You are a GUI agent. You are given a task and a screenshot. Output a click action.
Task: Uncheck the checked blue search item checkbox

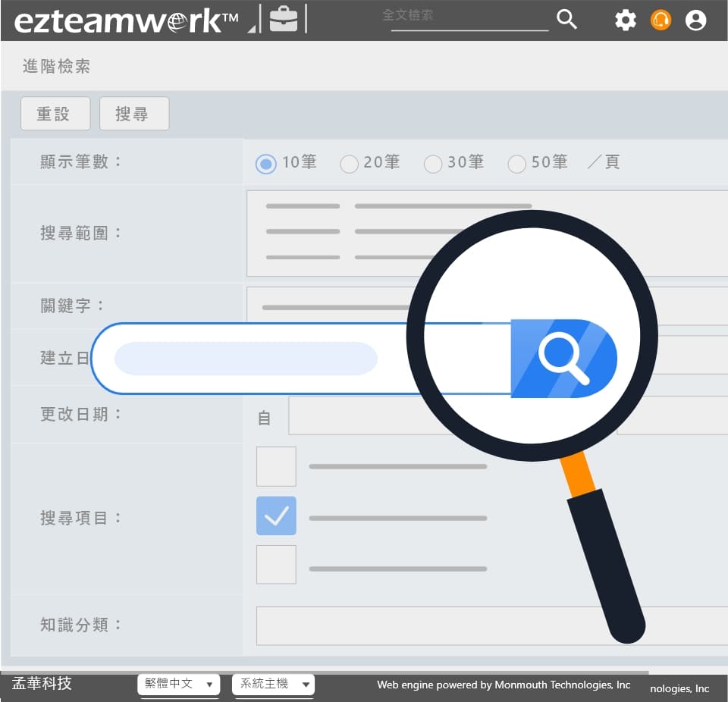point(276,516)
